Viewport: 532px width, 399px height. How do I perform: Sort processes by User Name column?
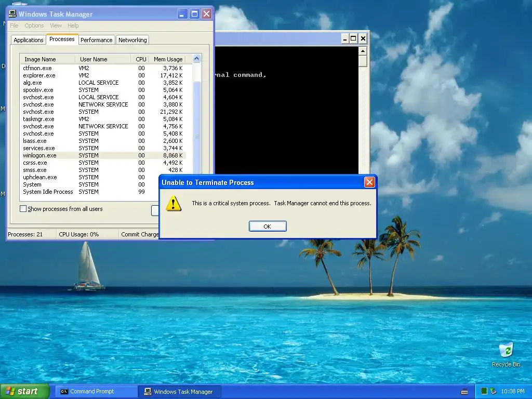103,59
